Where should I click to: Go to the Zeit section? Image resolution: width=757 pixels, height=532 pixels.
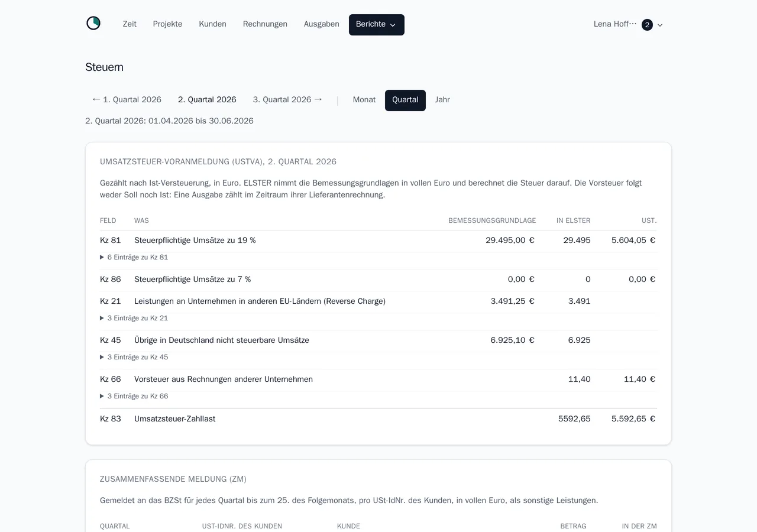click(130, 24)
